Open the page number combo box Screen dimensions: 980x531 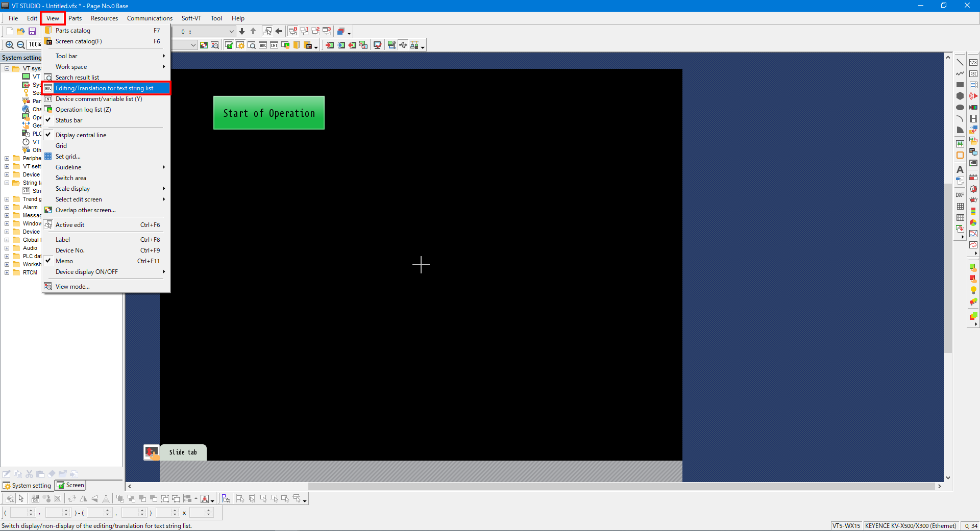231,32
